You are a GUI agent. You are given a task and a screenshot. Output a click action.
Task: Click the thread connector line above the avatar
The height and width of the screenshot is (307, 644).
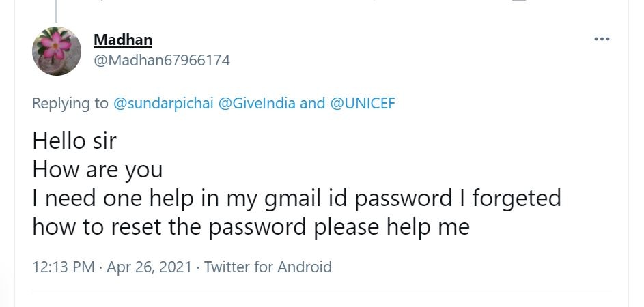click(57, 8)
